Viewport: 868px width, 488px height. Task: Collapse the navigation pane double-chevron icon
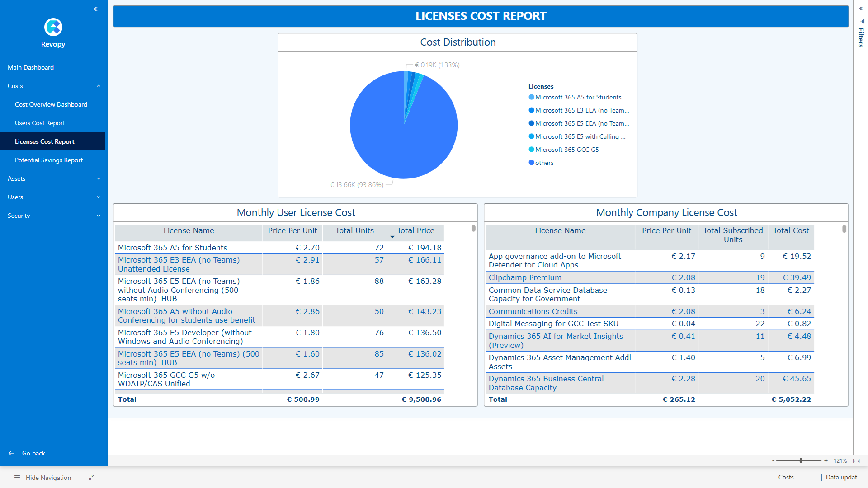95,9
